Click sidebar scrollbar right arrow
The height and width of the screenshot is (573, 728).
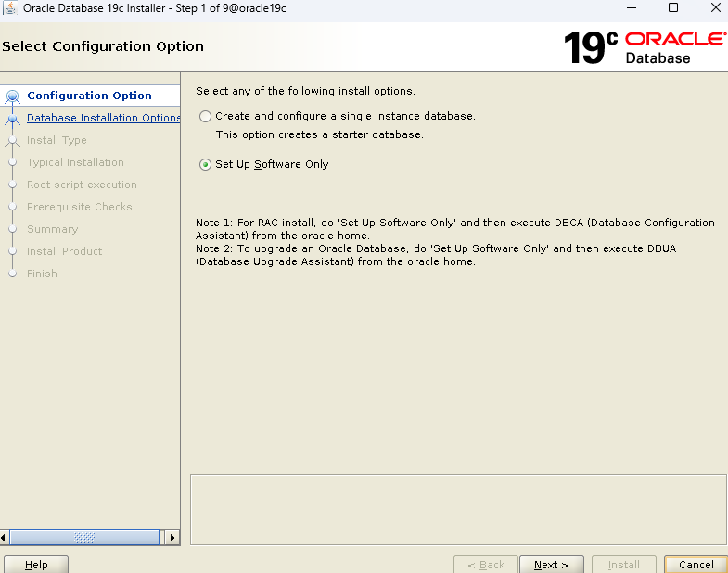pyautogui.click(x=172, y=538)
